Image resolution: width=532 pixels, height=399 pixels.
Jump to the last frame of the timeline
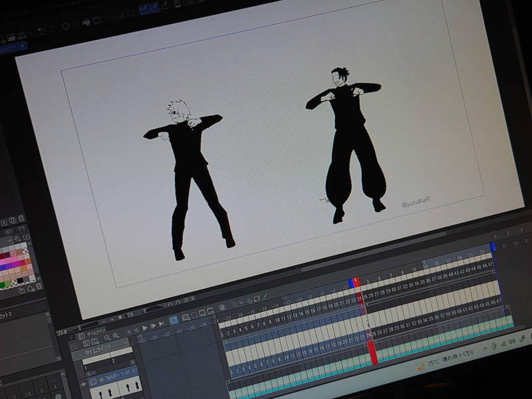(160, 325)
